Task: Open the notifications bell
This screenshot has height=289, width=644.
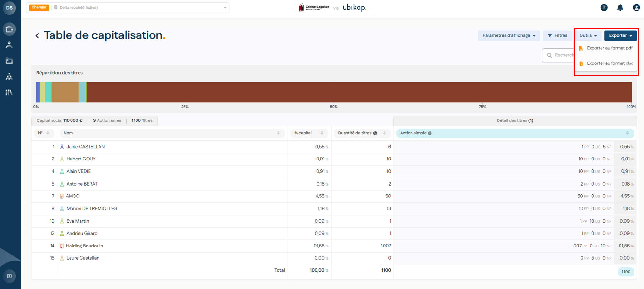Action: (x=620, y=7)
